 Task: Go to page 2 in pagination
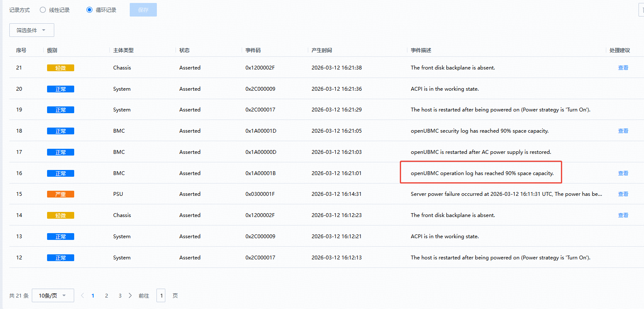106,295
